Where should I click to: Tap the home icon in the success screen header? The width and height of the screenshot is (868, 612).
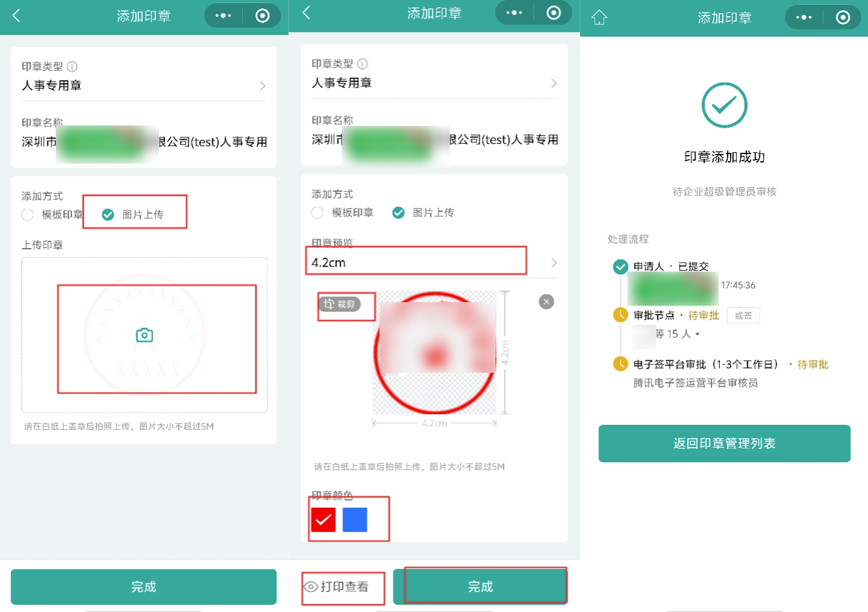(x=599, y=17)
